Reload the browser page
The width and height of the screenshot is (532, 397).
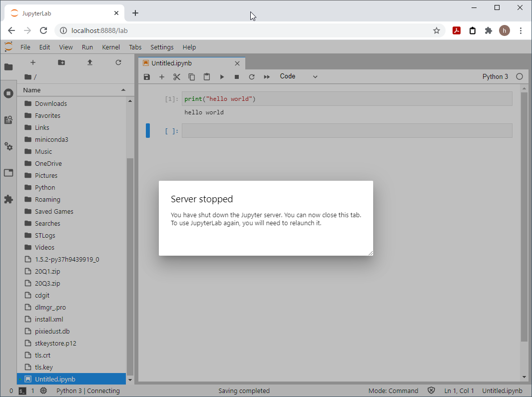[43, 30]
